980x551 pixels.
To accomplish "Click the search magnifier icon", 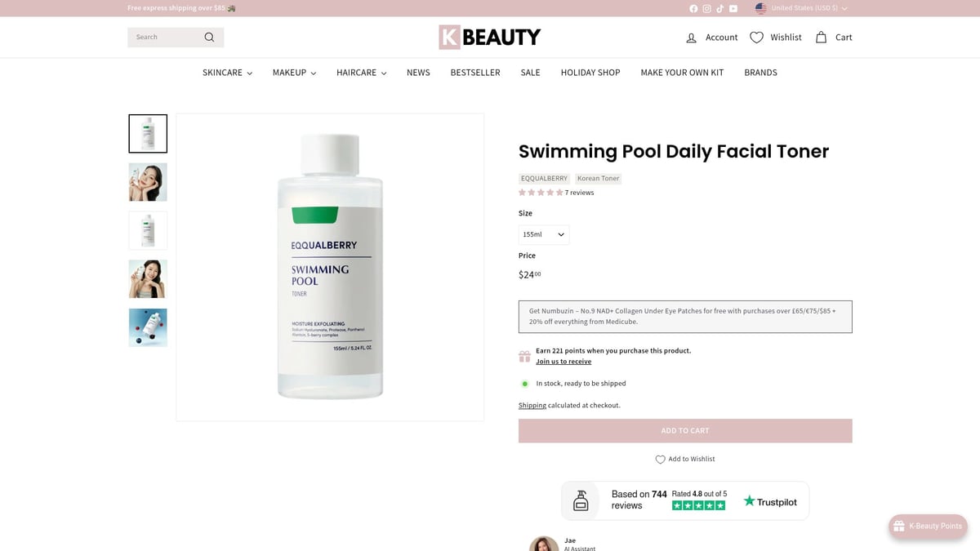I will tap(209, 37).
